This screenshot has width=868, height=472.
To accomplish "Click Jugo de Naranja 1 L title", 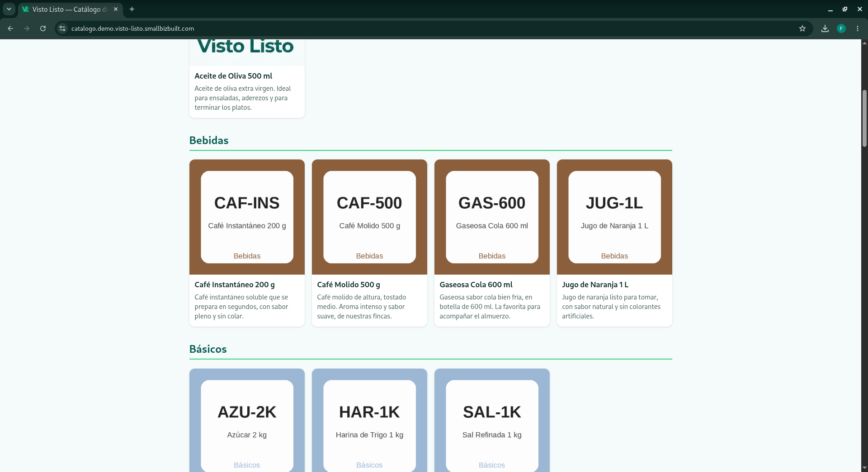I will 595,285.
